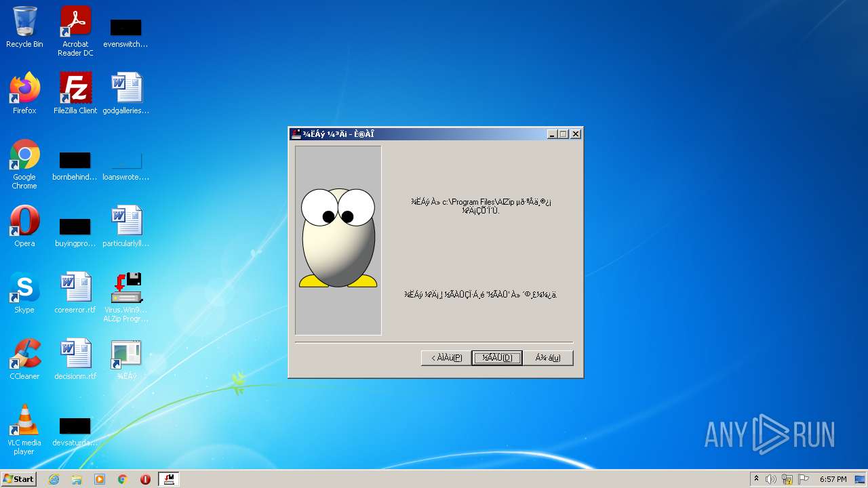868x488 pixels.
Task: Launch CCleaner desktop shortcut
Action: [24, 359]
